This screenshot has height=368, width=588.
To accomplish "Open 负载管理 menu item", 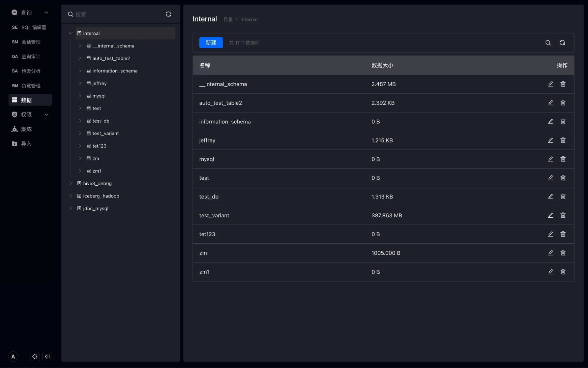I will tap(30, 86).
